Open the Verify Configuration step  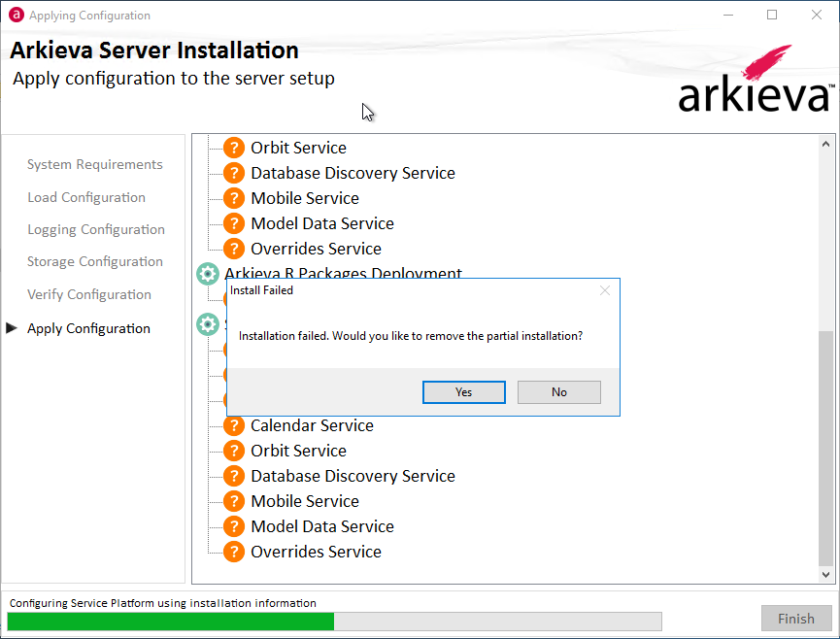pos(89,294)
